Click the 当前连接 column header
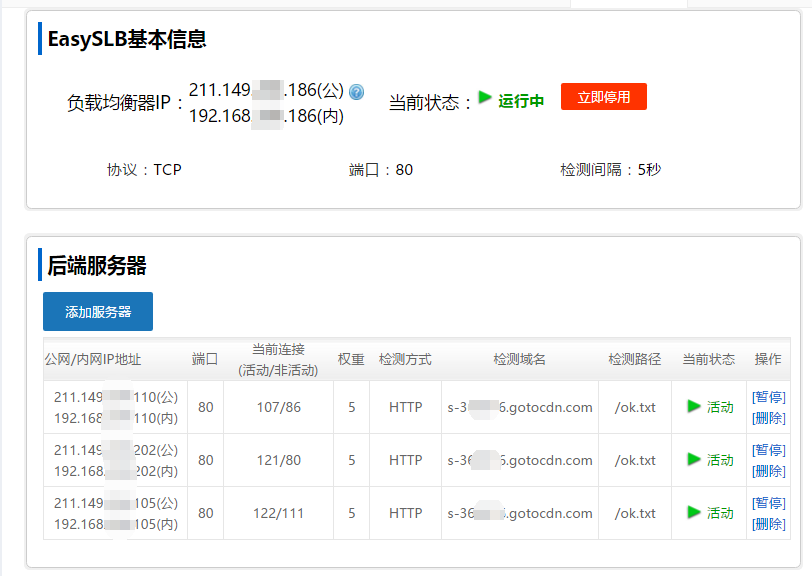Image resolution: width=812 pixels, height=576 pixels. pyautogui.click(x=278, y=359)
